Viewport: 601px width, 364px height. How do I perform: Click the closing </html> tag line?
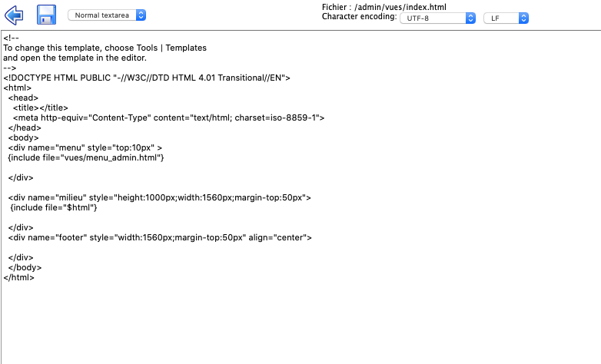pos(19,277)
